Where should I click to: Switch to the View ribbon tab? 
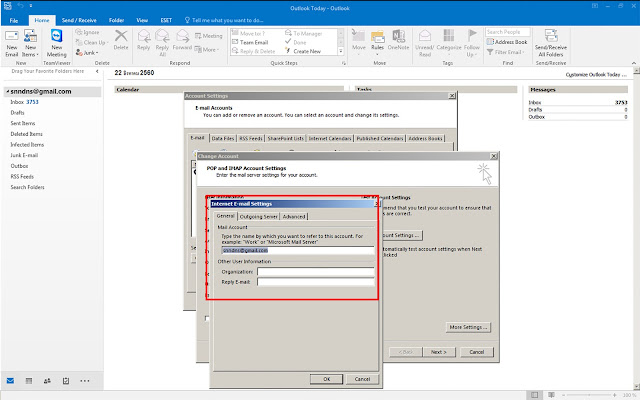(x=142, y=20)
